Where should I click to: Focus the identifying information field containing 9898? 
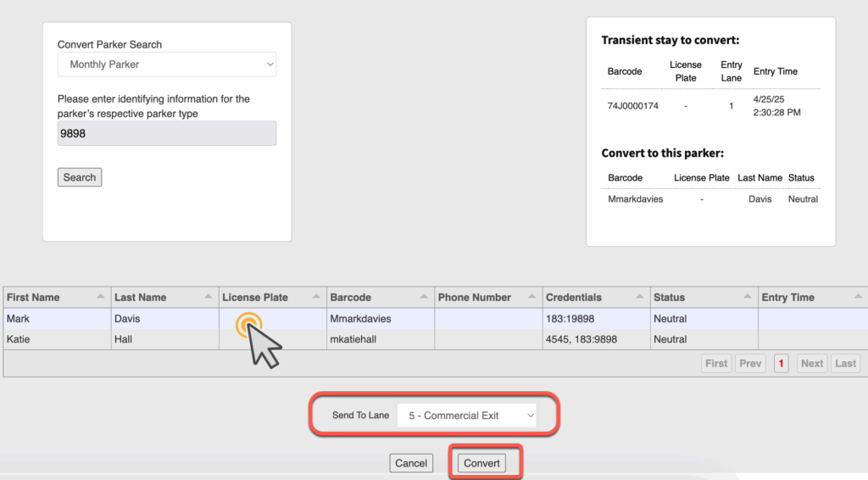[167, 133]
